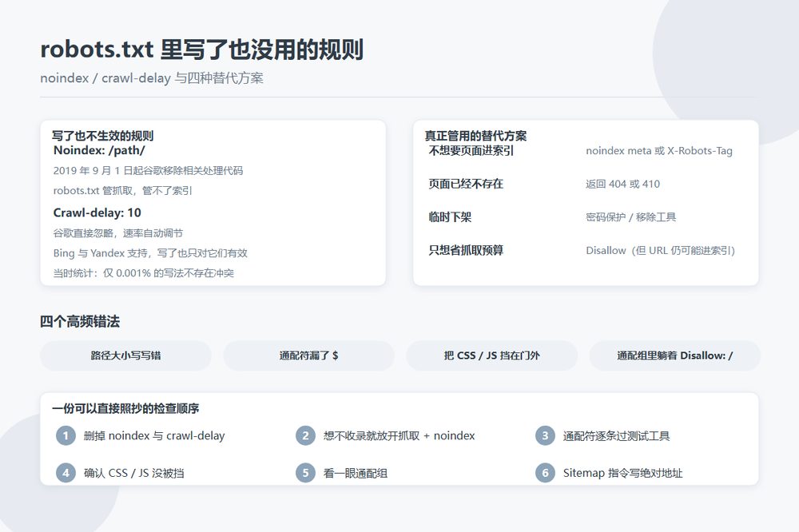Select the 路径大小写写错 pill
799x532 pixels.
click(126, 355)
